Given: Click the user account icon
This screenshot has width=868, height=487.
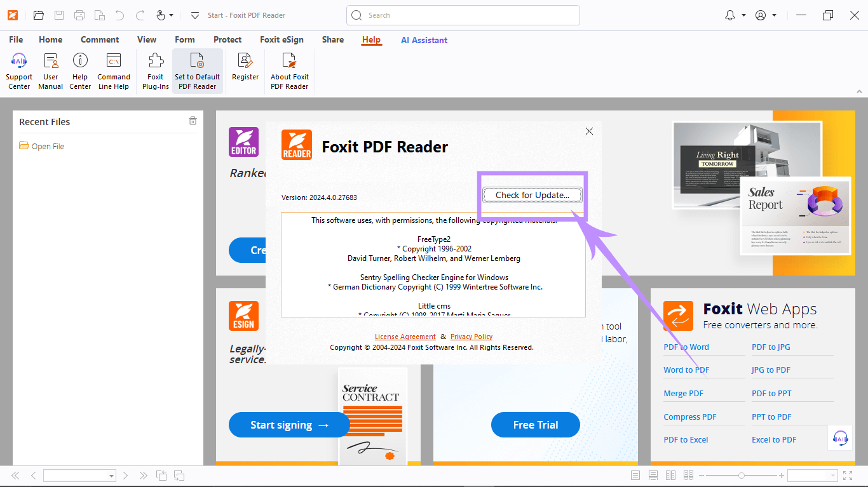Looking at the screenshot, I should coord(761,15).
